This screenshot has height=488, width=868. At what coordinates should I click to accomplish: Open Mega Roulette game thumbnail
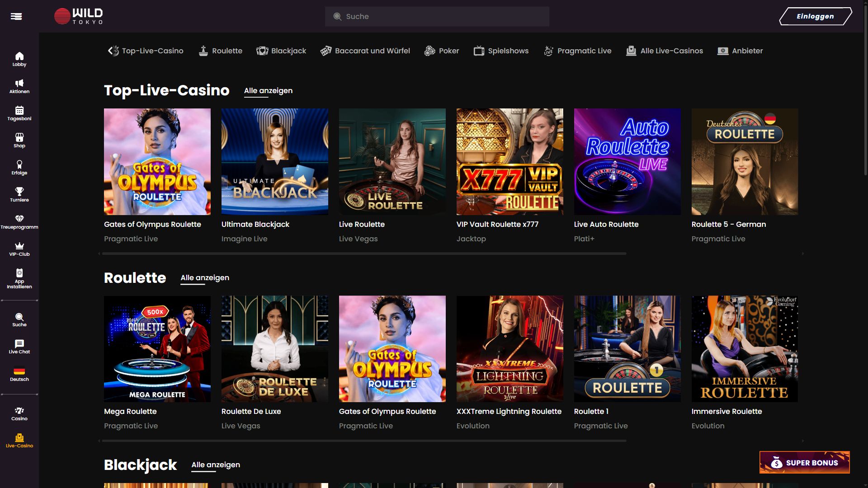tap(157, 349)
